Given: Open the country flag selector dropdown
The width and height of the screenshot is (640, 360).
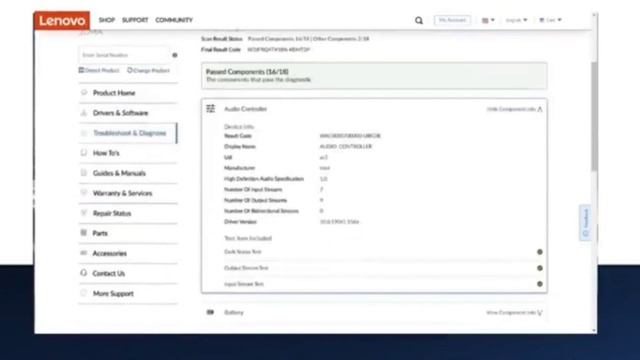Looking at the screenshot, I should pyautogui.click(x=488, y=20).
